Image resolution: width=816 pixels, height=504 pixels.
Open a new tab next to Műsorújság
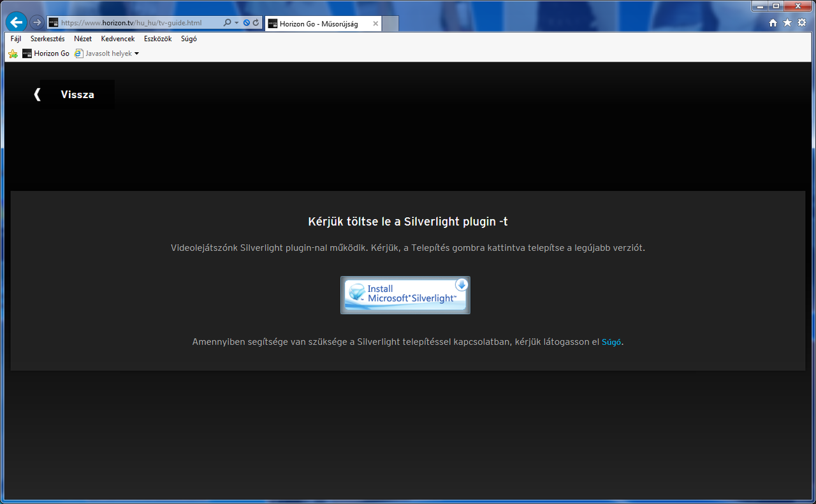click(391, 24)
